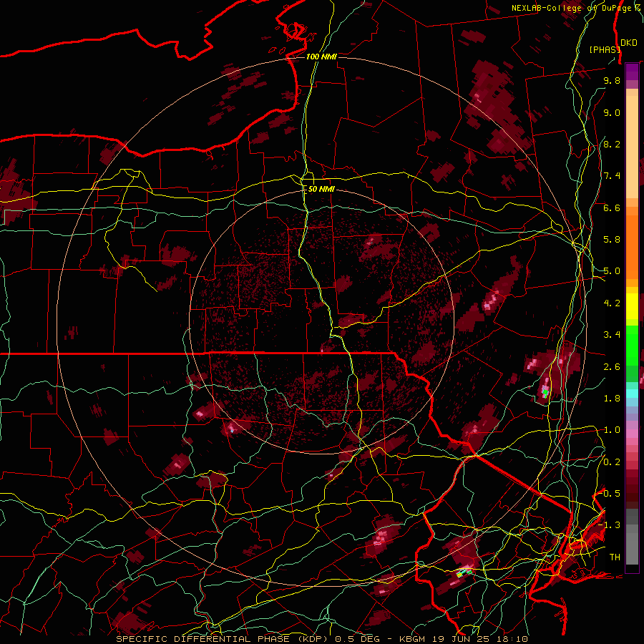Click the -1.3 value on the color scale
The height and width of the screenshot is (644, 644).
[610, 525]
